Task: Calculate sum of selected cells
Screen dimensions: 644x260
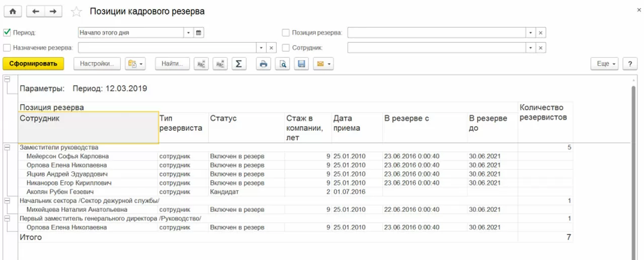Action: point(239,64)
